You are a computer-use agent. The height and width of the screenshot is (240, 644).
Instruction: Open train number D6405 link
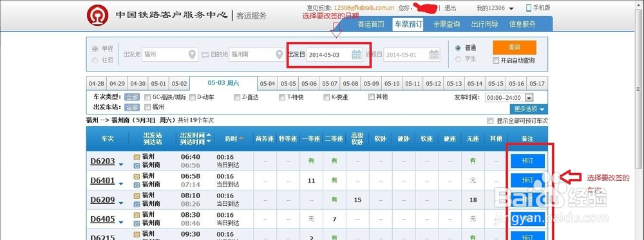point(102,219)
